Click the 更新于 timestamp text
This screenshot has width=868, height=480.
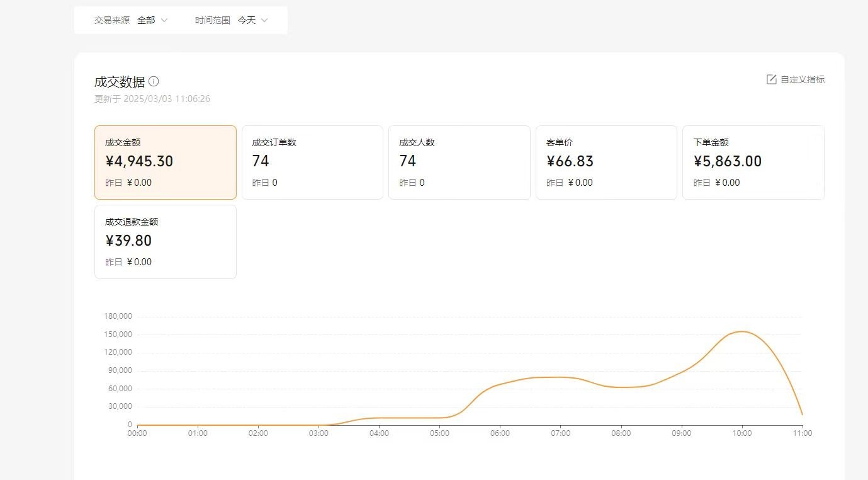[x=152, y=99]
